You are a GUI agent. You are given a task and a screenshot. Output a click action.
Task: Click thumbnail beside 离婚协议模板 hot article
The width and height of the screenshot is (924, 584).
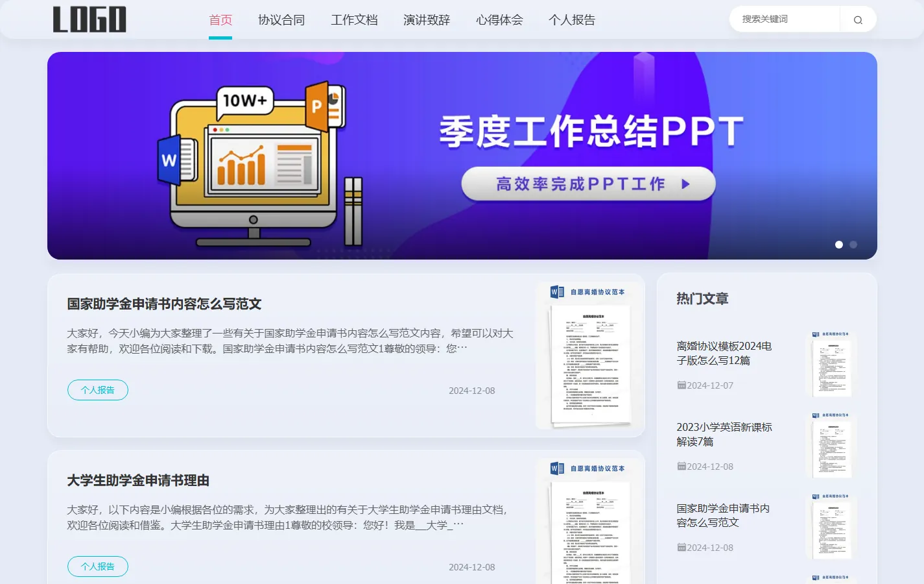click(831, 363)
